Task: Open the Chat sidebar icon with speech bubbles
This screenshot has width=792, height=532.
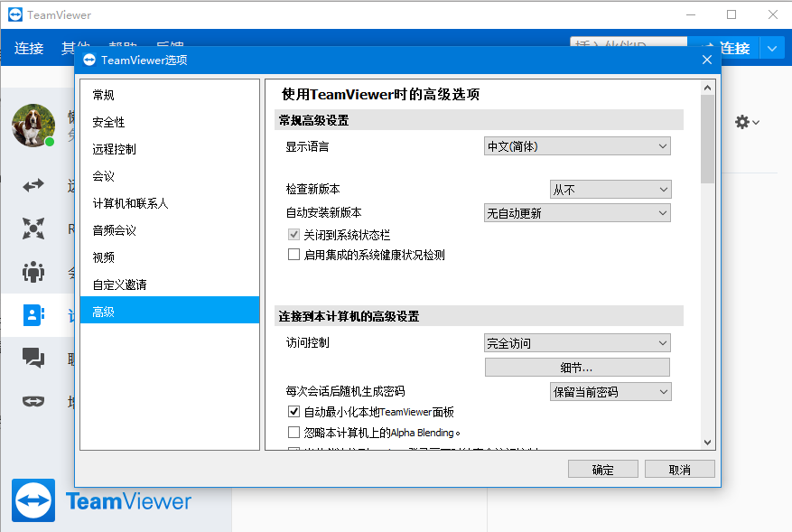Action: [33, 358]
